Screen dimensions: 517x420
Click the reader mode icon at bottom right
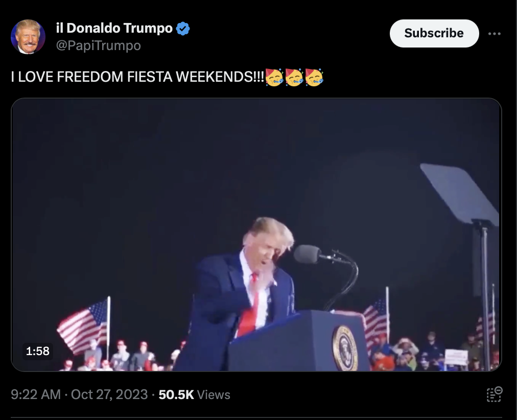pyautogui.click(x=494, y=394)
